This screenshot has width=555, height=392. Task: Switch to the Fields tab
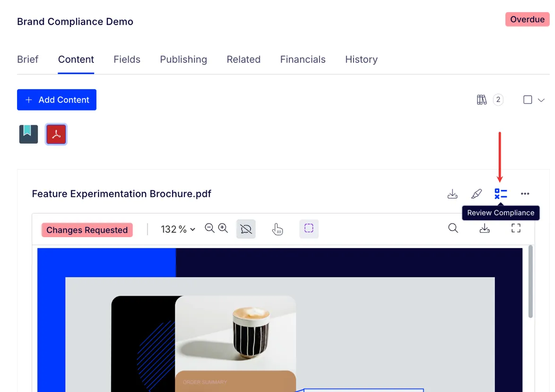127,60
